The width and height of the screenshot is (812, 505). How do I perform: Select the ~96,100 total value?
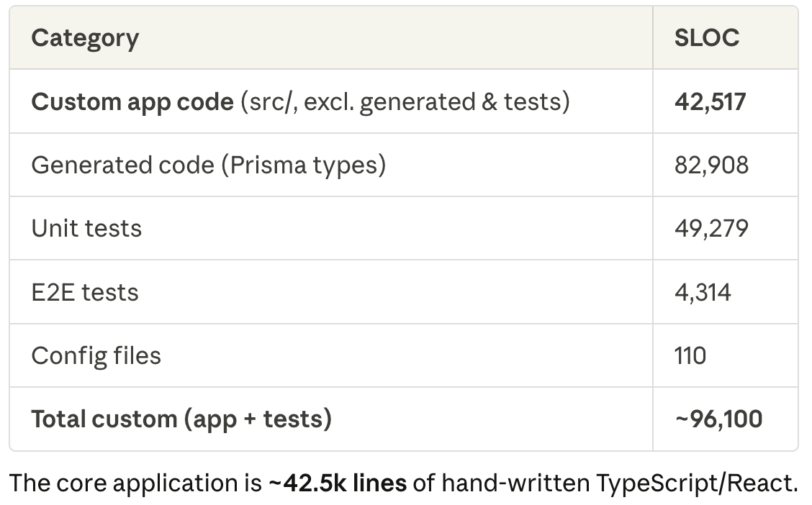718,419
